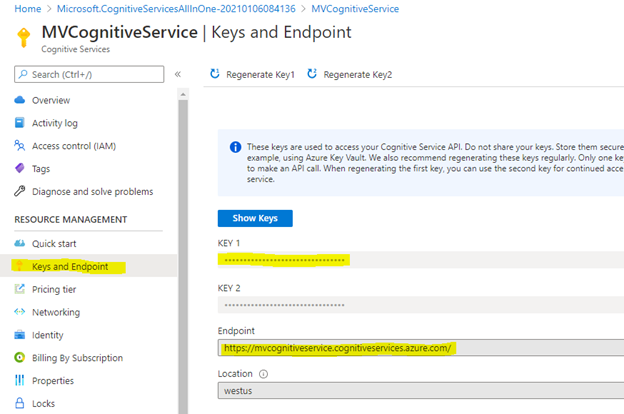Click Location info circle icon
Image resolution: width=624 pixels, height=414 pixels.
tap(263, 374)
